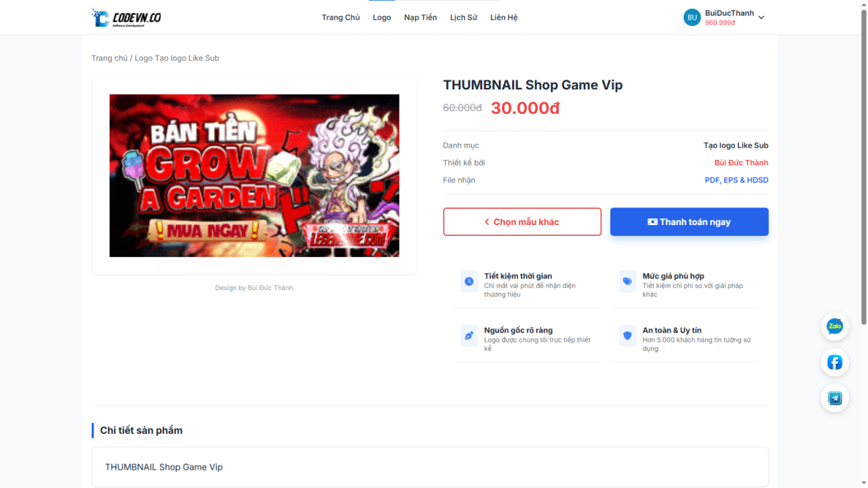Click the BU user avatar
Viewport: 868px width, 488px height.
tap(692, 18)
